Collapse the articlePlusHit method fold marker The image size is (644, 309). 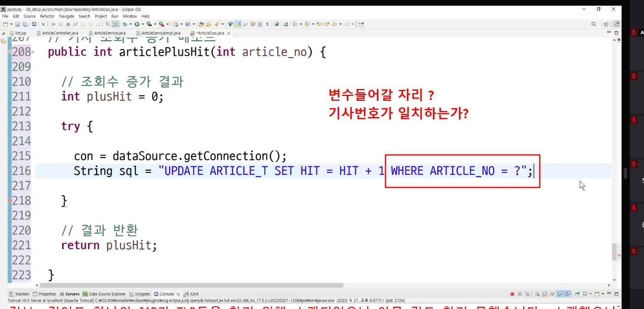coord(33,52)
